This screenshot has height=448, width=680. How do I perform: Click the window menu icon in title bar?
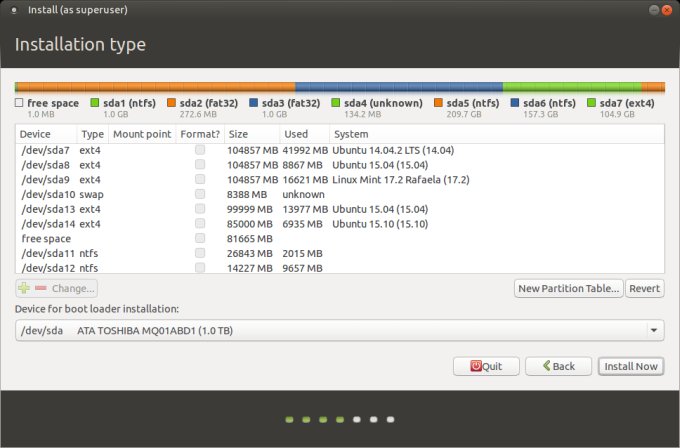[x=14, y=10]
